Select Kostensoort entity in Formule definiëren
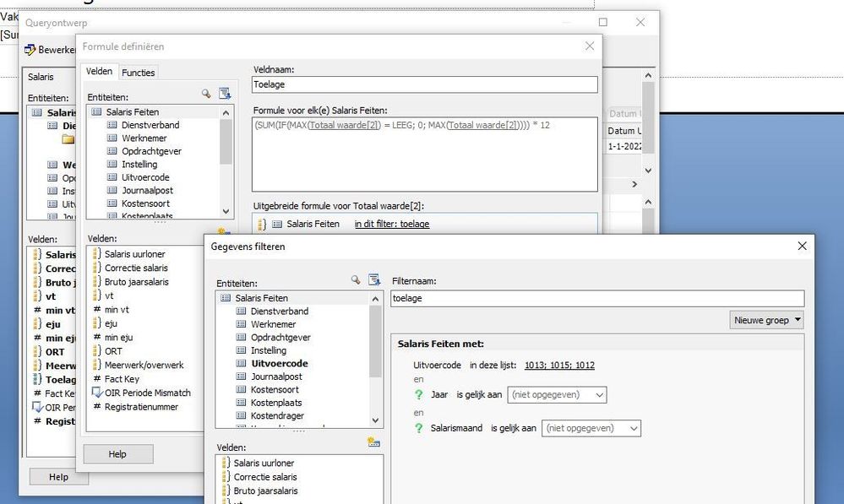The height and width of the screenshot is (504, 844). pos(145,203)
